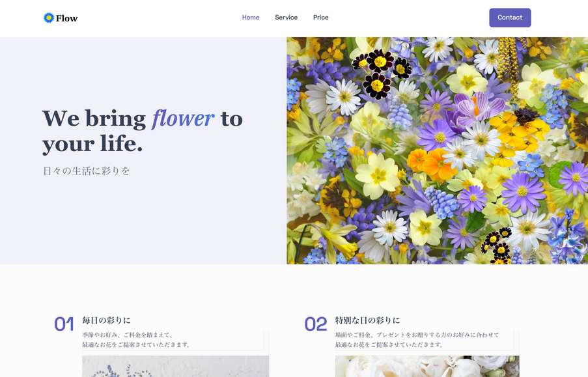Click the description starting 季節やお好み
The height and width of the screenshot is (377, 588).
[x=128, y=335]
